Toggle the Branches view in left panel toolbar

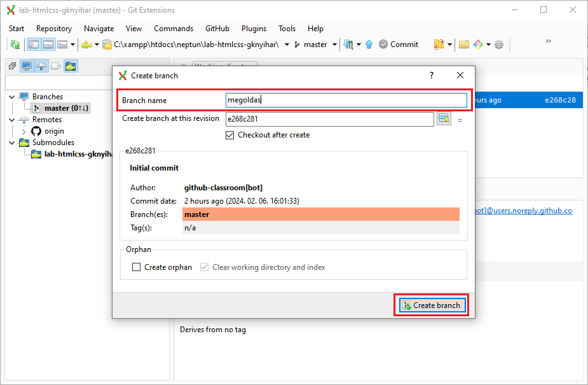click(x=27, y=66)
